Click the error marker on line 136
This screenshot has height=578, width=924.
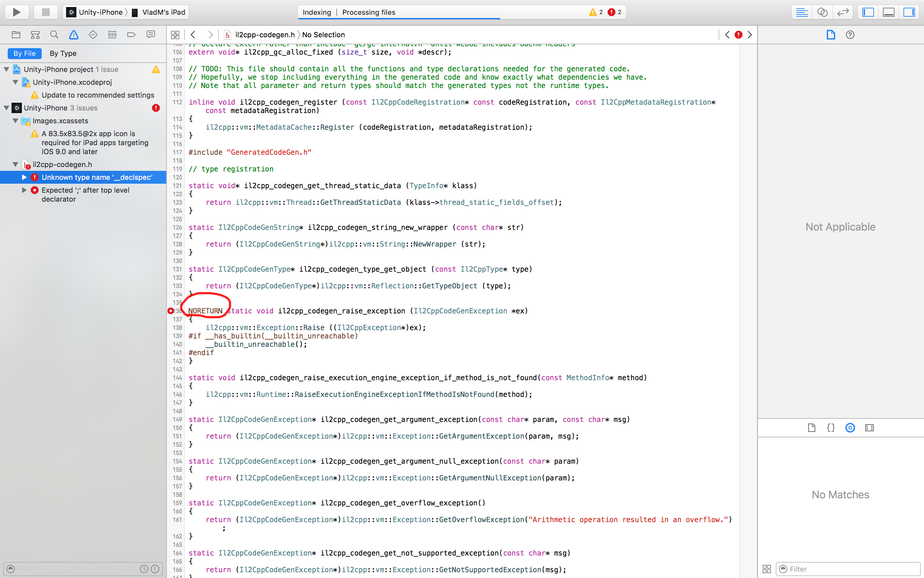point(171,311)
